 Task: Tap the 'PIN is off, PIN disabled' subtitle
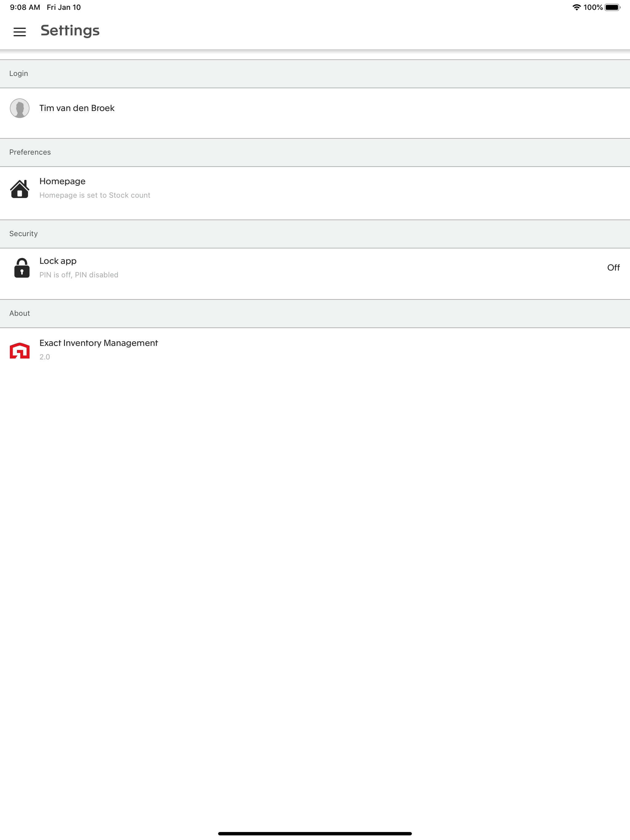(x=79, y=275)
